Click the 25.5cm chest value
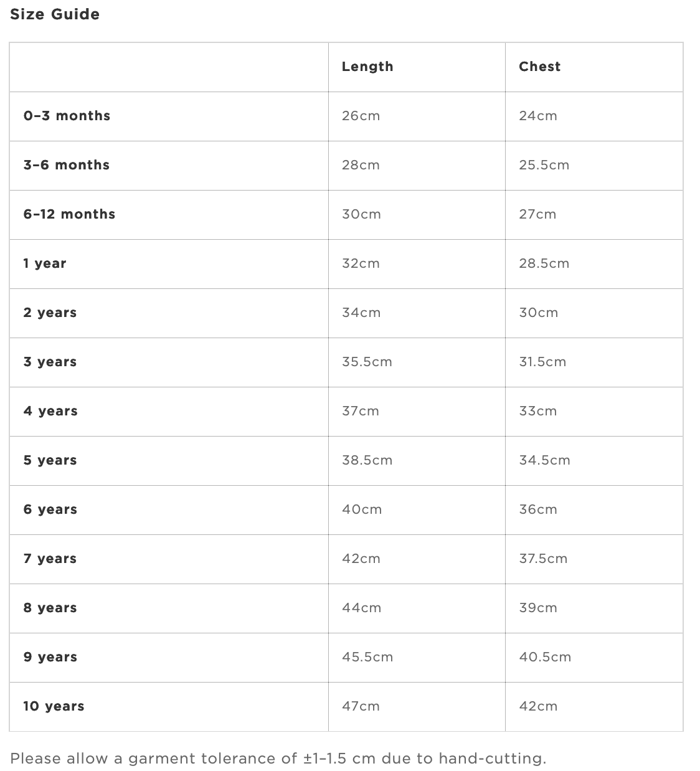Viewport: 700px width, 771px height. point(544,165)
